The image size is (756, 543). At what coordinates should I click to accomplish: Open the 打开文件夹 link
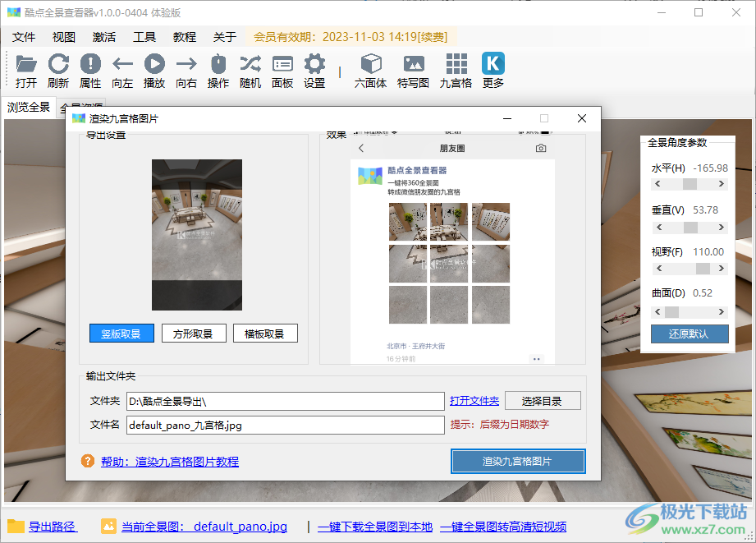(474, 401)
